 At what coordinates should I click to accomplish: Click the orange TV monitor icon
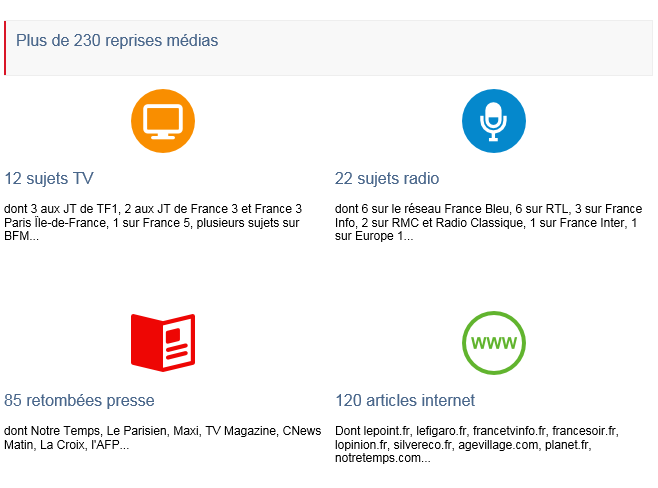coord(163,121)
